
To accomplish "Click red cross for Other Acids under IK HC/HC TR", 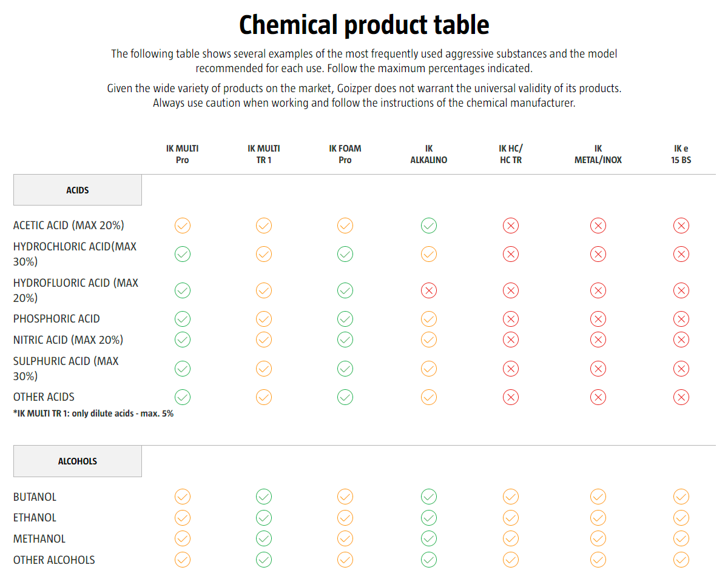I will (x=511, y=398).
